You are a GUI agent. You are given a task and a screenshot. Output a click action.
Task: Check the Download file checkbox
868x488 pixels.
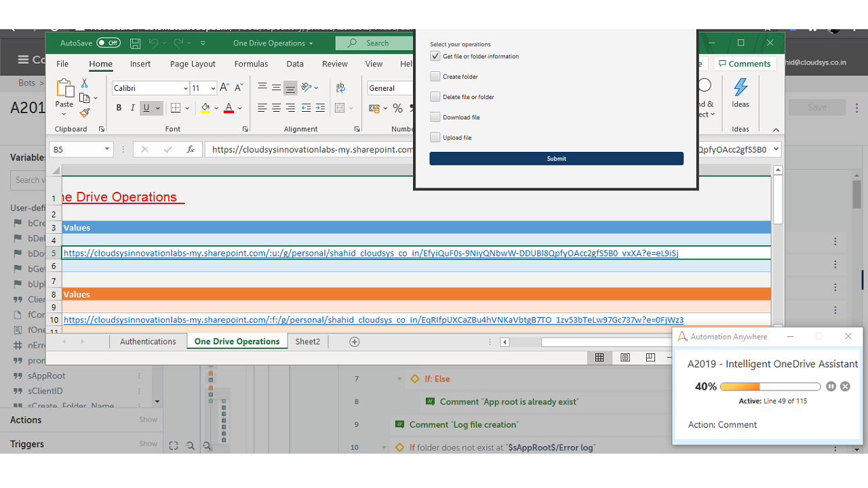coord(435,117)
